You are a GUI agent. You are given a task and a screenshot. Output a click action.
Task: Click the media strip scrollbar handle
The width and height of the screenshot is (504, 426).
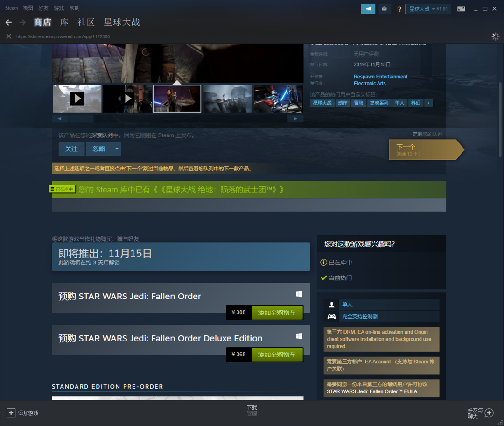coord(81,118)
